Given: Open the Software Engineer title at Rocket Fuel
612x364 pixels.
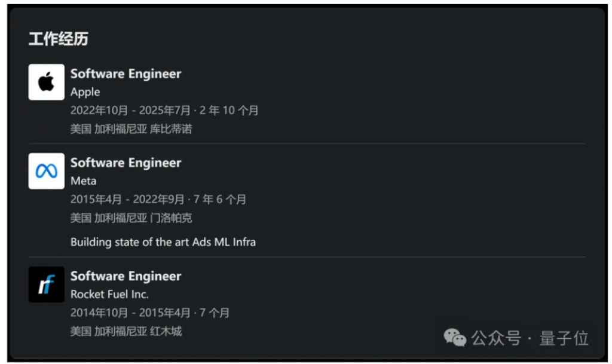Looking at the screenshot, I should pyautogui.click(x=126, y=276).
